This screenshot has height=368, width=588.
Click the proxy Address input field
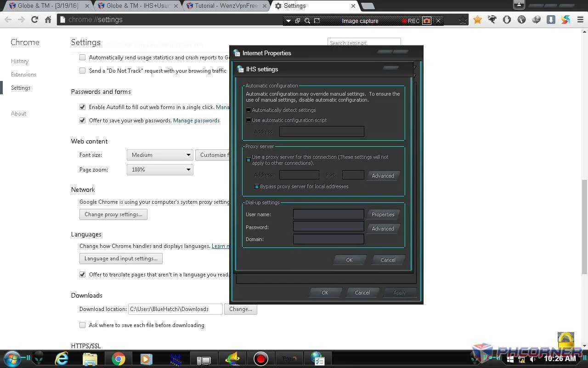pos(299,175)
